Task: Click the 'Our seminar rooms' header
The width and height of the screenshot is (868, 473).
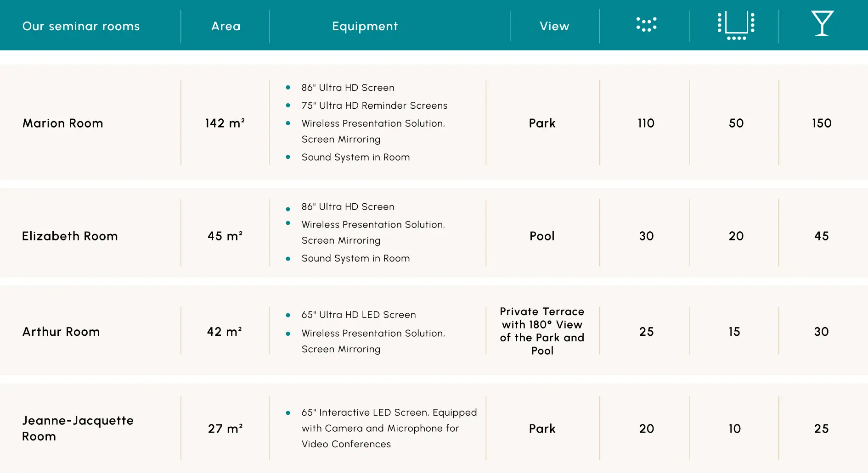Action: pyautogui.click(x=81, y=26)
